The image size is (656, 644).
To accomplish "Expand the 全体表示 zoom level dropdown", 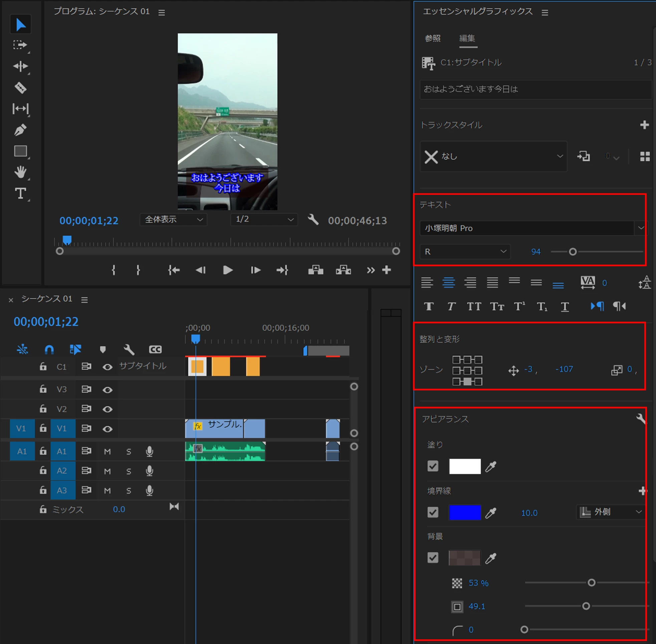I will point(173,220).
